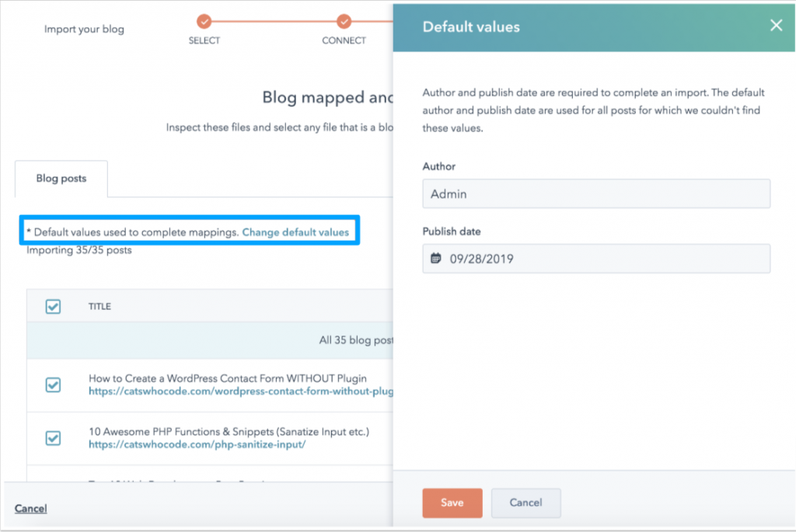Click the completed SELECT step checkmark icon
This screenshot has height=532, width=796.
[204, 23]
